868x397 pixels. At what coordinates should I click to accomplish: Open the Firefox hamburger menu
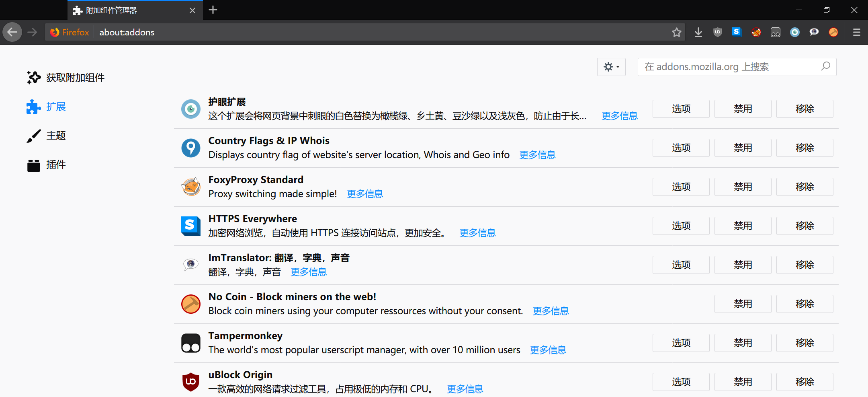(857, 32)
